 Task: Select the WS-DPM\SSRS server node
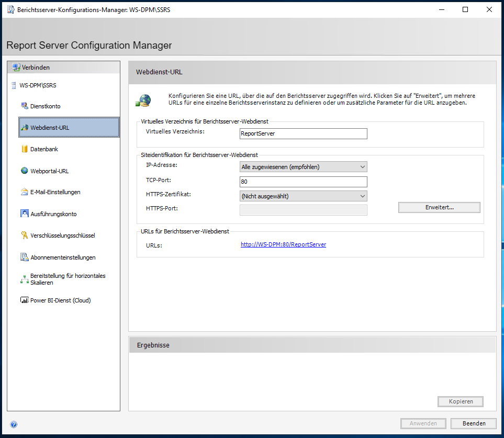(x=38, y=85)
